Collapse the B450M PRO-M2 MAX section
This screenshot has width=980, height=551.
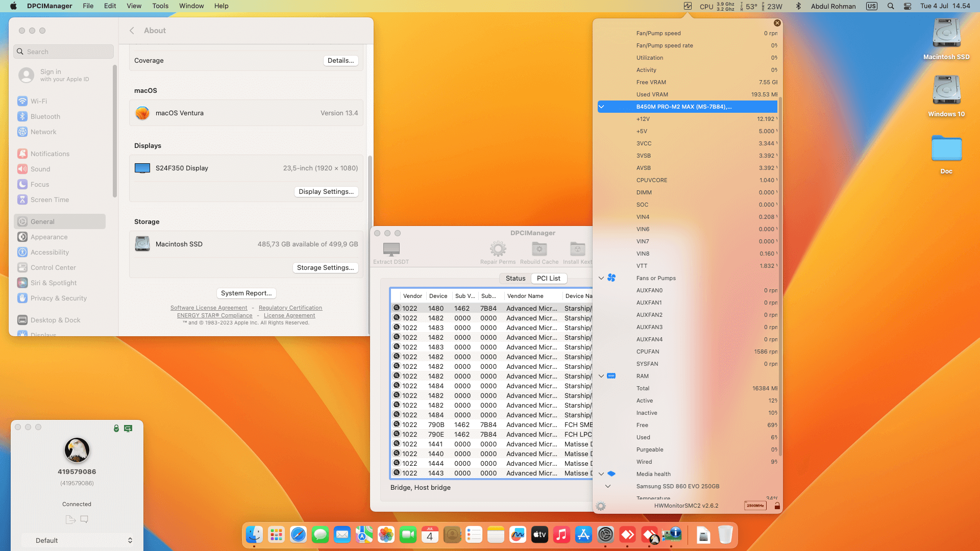[601, 107]
